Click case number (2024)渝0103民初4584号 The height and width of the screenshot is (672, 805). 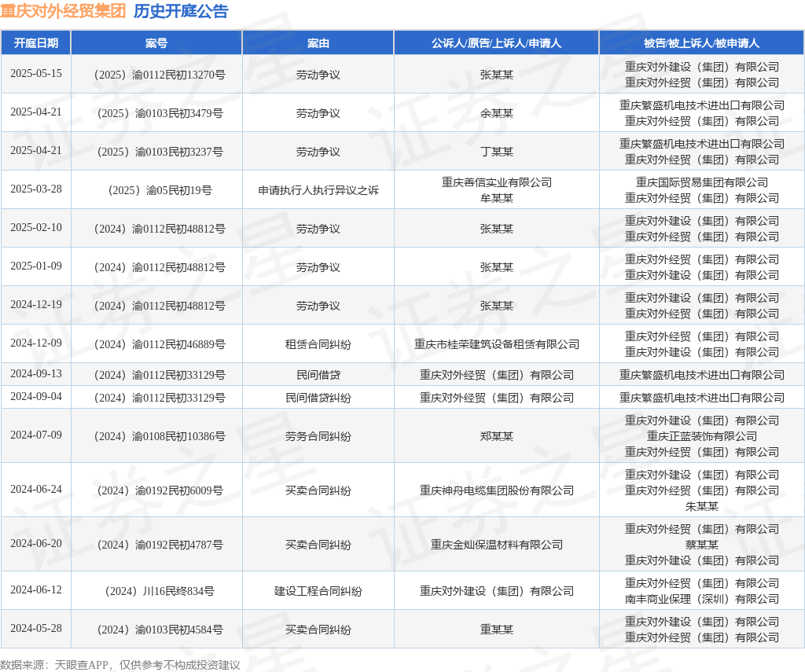pyautogui.click(x=160, y=630)
